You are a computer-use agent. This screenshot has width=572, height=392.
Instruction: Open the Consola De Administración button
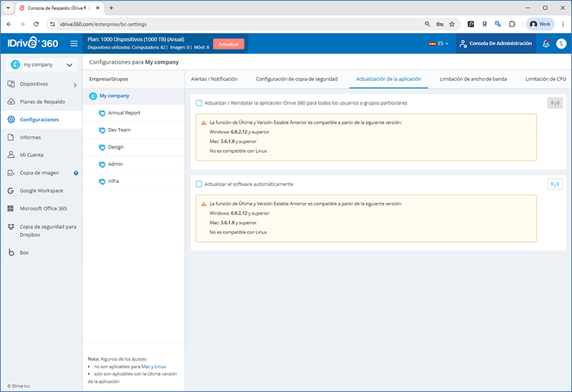click(x=495, y=44)
